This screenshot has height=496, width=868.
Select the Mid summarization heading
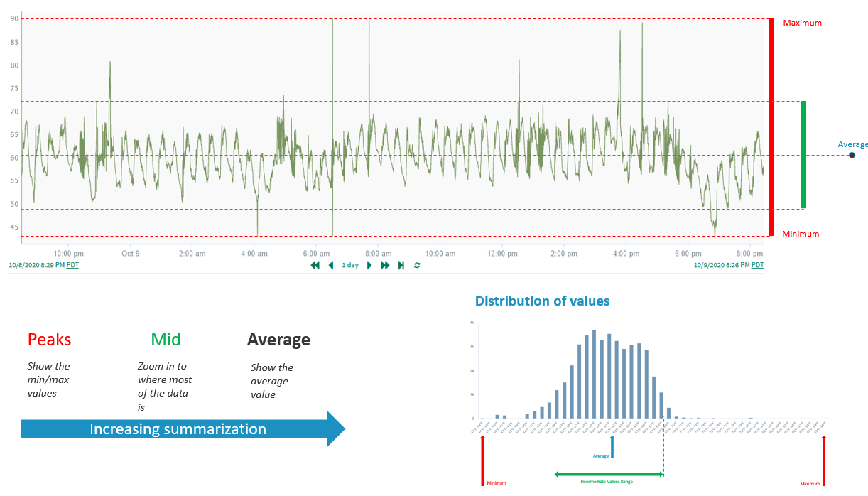point(166,340)
